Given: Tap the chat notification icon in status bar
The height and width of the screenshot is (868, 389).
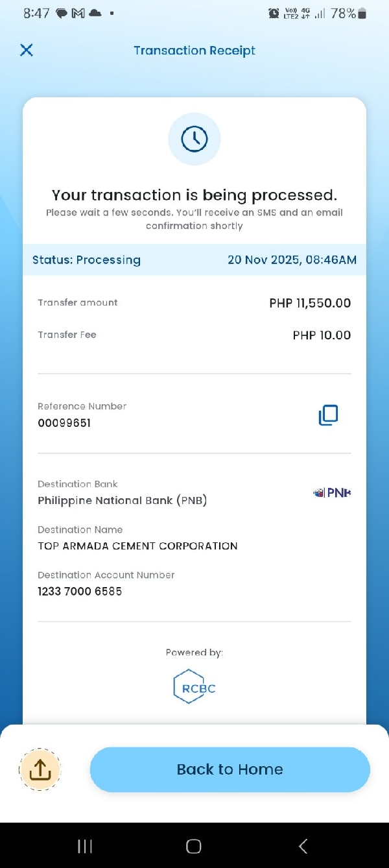Looking at the screenshot, I should pos(62,13).
